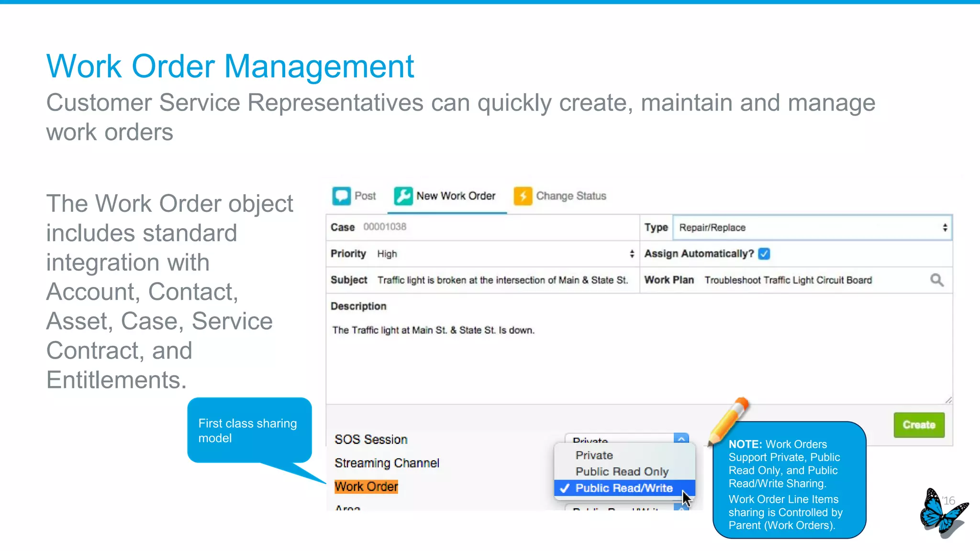Click the New Work Order wrench icon
Screen dimensions: 980x551
tap(403, 196)
